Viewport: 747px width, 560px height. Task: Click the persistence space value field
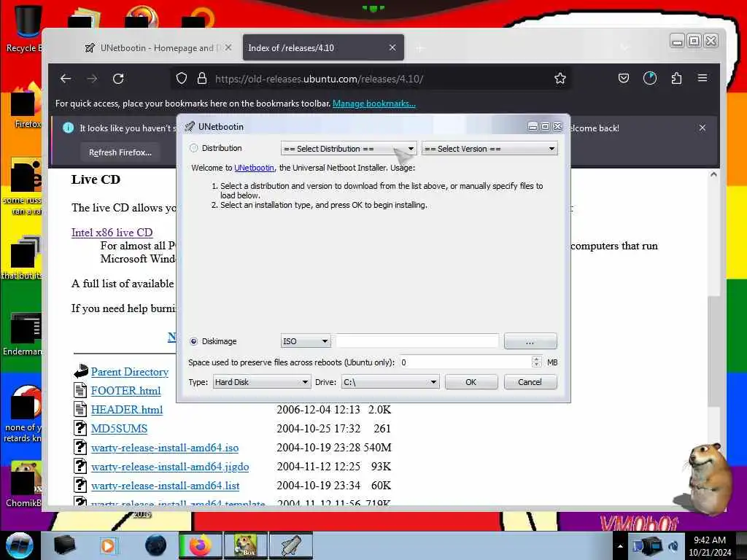coord(465,362)
